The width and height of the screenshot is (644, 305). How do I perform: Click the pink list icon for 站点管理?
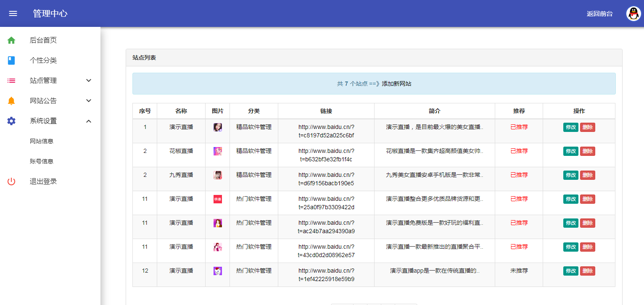click(x=11, y=81)
